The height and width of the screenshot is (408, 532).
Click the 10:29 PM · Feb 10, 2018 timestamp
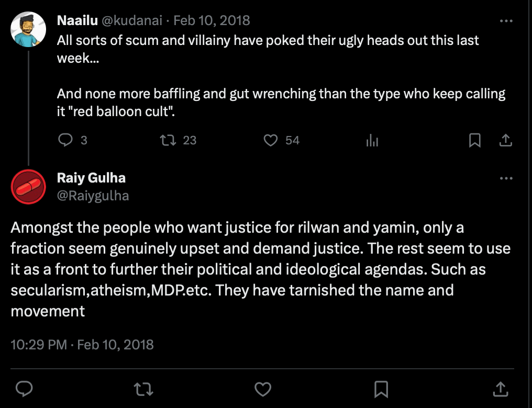(82, 345)
